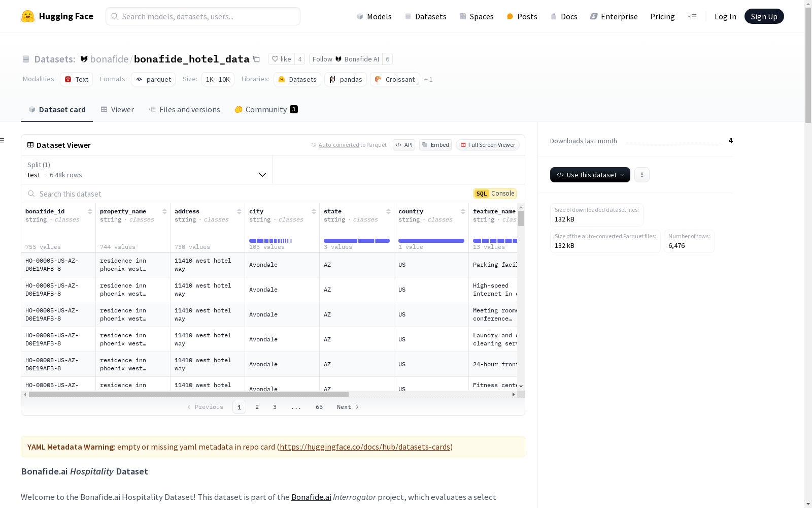This screenshot has width=812, height=508.
Task: Sort the property_name column
Action: 164,211
